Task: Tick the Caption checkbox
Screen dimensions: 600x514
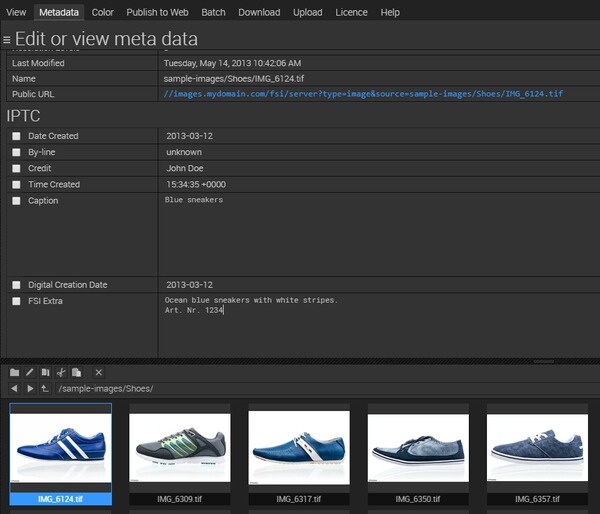Action: [x=16, y=201]
